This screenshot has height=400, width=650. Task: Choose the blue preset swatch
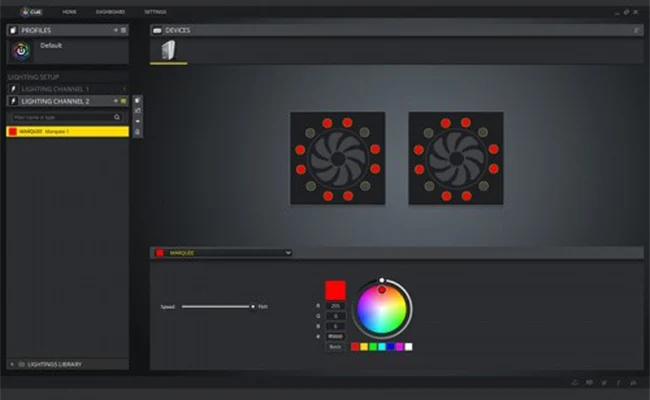point(390,347)
